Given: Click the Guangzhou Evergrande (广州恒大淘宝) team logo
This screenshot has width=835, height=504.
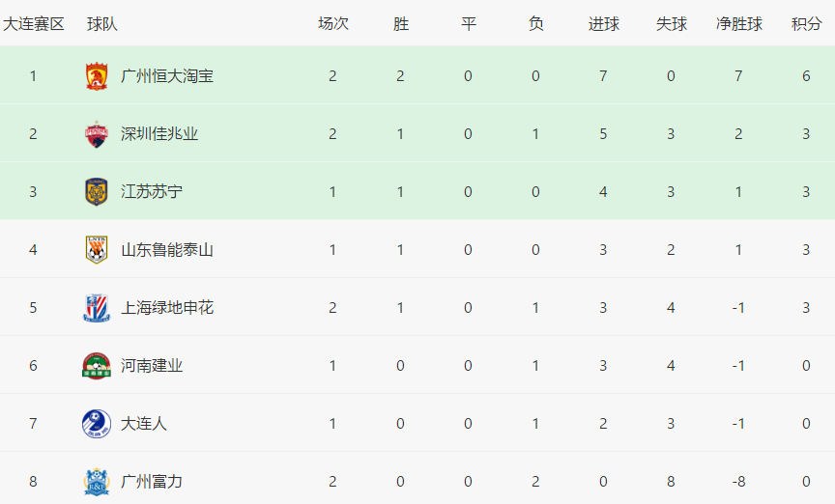Looking at the screenshot, I should (x=97, y=75).
